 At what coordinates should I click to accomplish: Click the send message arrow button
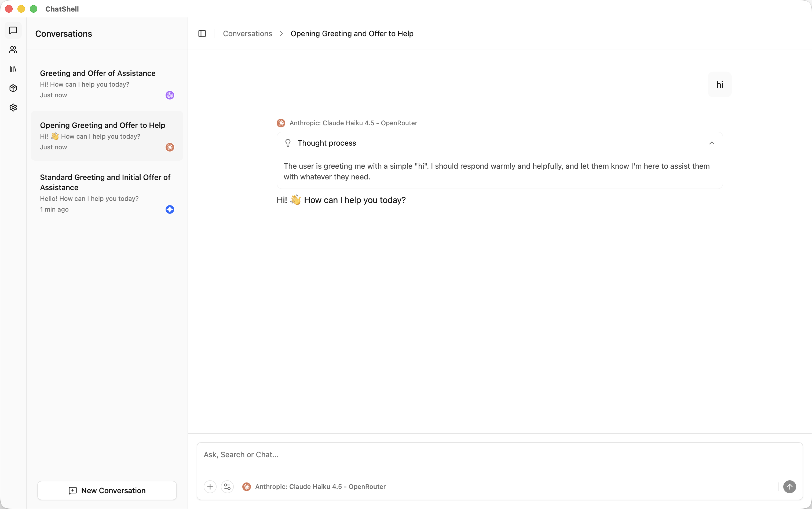pyautogui.click(x=790, y=486)
